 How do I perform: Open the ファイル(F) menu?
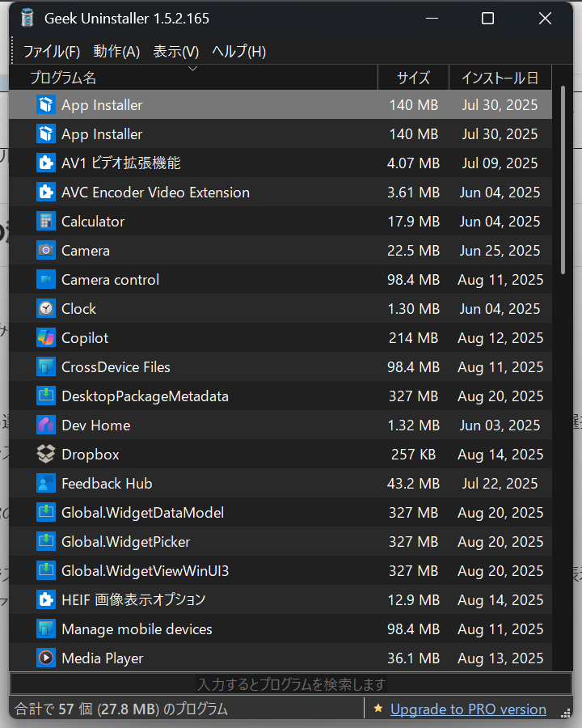(52, 52)
